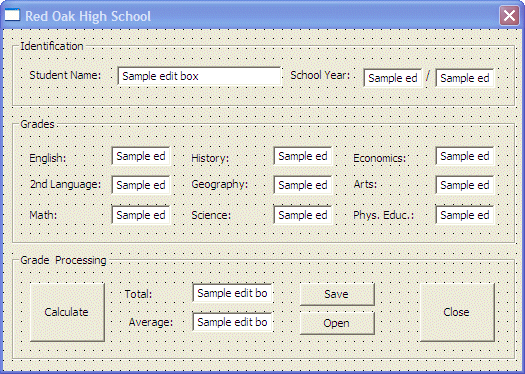
Task: Select the Phys. Educ. grade field
Action: tap(465, 215)
